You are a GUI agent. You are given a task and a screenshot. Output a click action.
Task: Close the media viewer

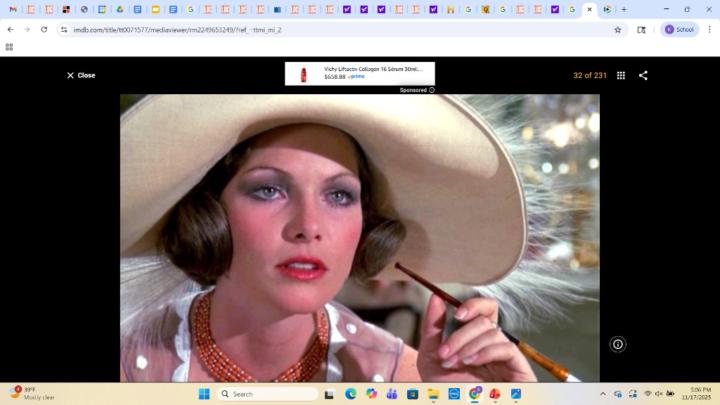tap(80, 75)
